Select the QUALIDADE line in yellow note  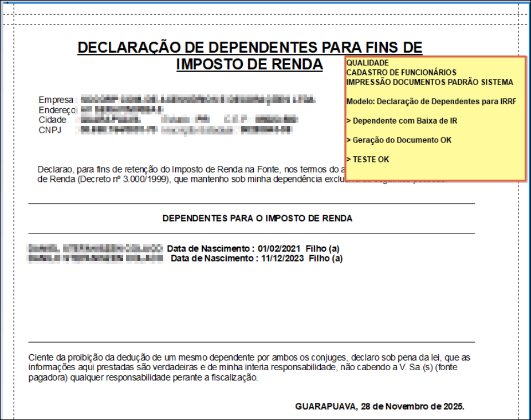click(368, 63)
